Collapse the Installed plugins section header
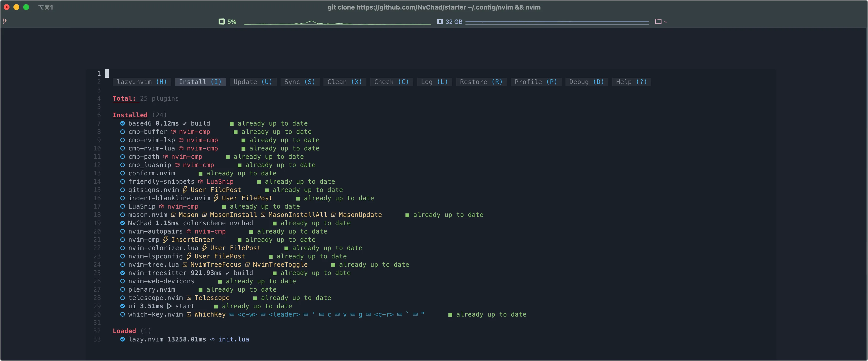Image resolution: width=868 pixels, height=361 pixels. 130,115
